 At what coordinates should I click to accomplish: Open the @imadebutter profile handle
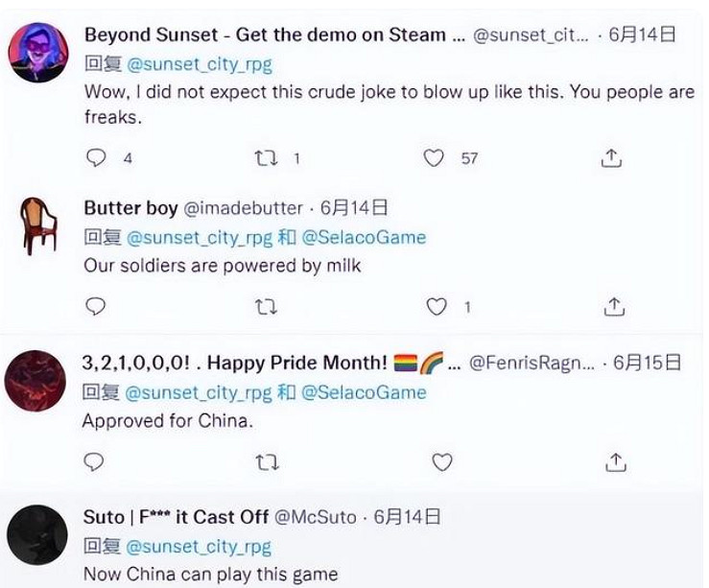[243, 208]
